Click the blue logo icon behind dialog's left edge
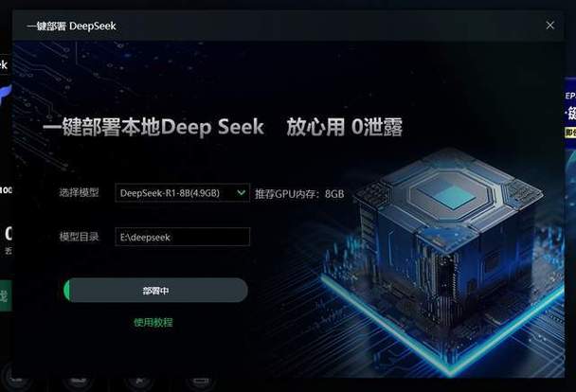576x392 pixels. pos(6,96)
